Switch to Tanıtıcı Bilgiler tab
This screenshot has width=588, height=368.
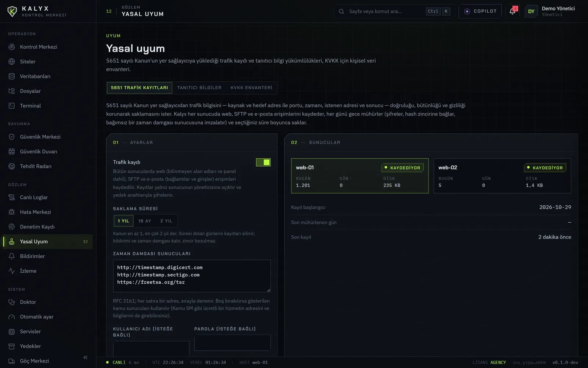pos(199,88)
